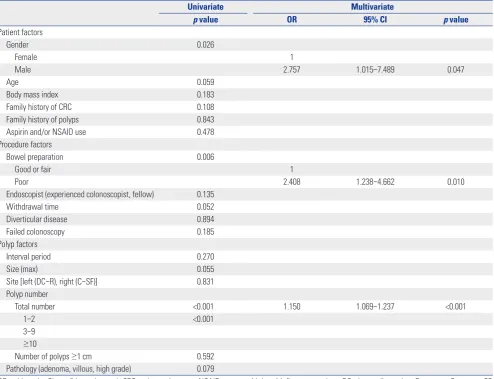The height and width of the screenshot is (379, 494).
Task: Click the Withdrawal time label
Action: (32, 207)
